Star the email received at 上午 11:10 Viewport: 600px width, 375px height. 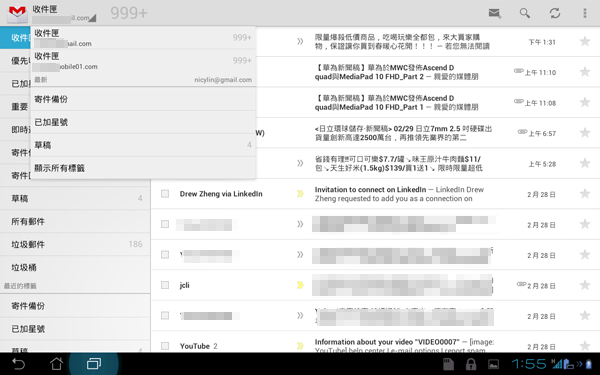coord(585,72)
